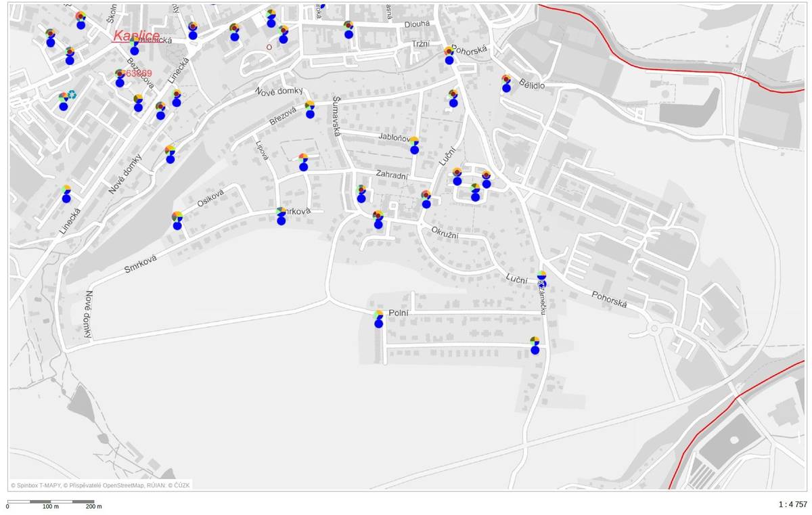Select the marker overlapping the 63869 label
Screen dimensions: 812x515
pyautogui.click(x=120, y=78)
